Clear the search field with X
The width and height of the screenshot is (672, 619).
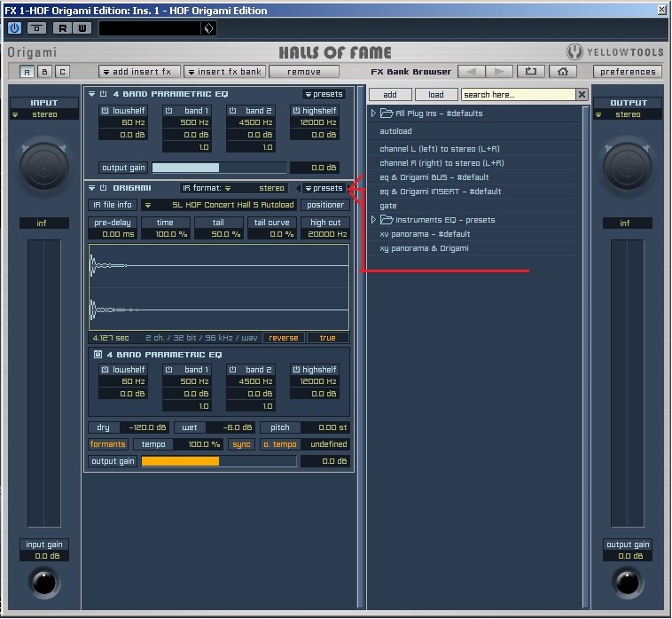pyautogui.click(x=582, y=94)
